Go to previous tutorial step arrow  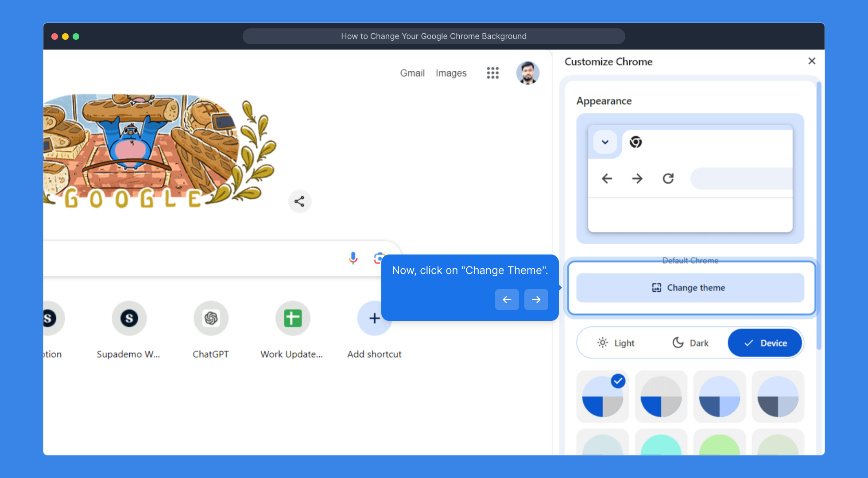pyautogui.click(x=507, y=300)
